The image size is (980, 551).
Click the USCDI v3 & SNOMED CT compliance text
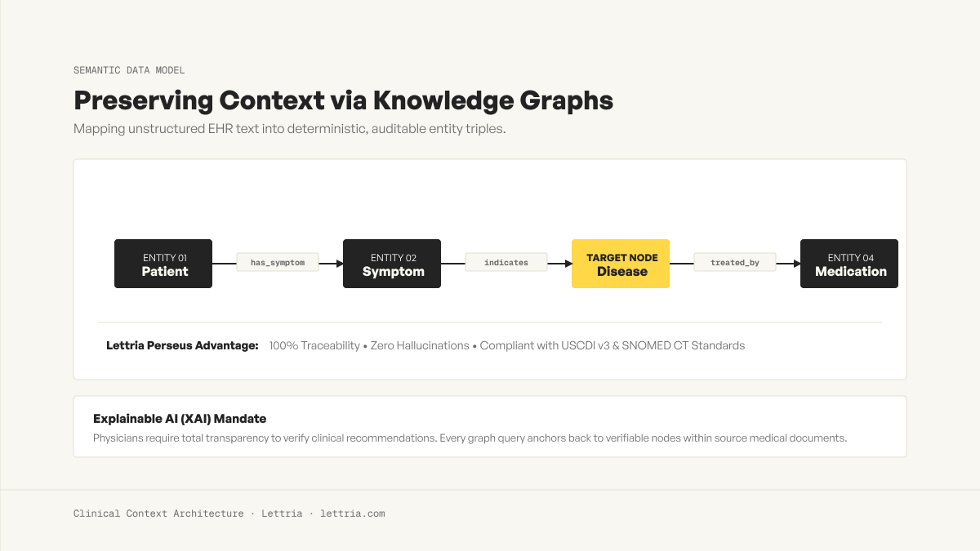coord(612,345)
